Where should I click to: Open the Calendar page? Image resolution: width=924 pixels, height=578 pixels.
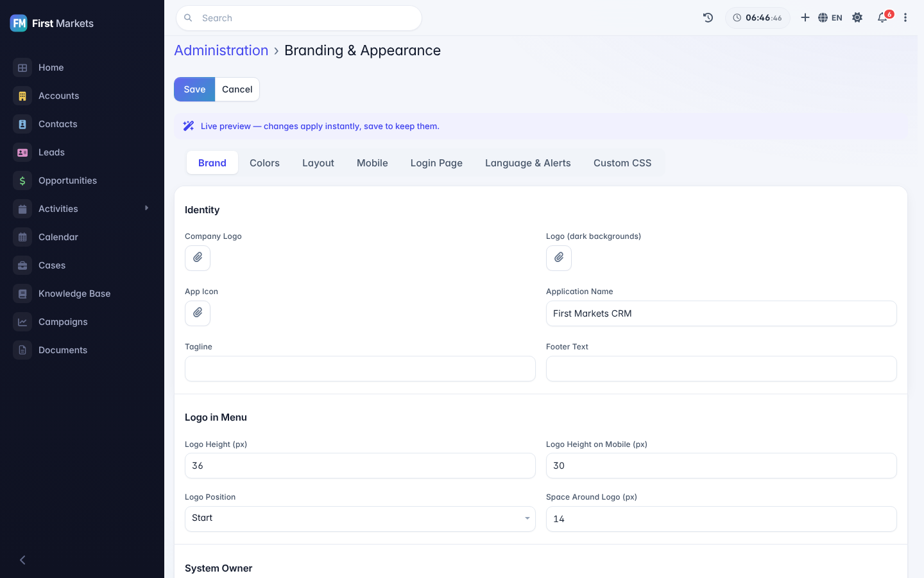coord(82,237)
